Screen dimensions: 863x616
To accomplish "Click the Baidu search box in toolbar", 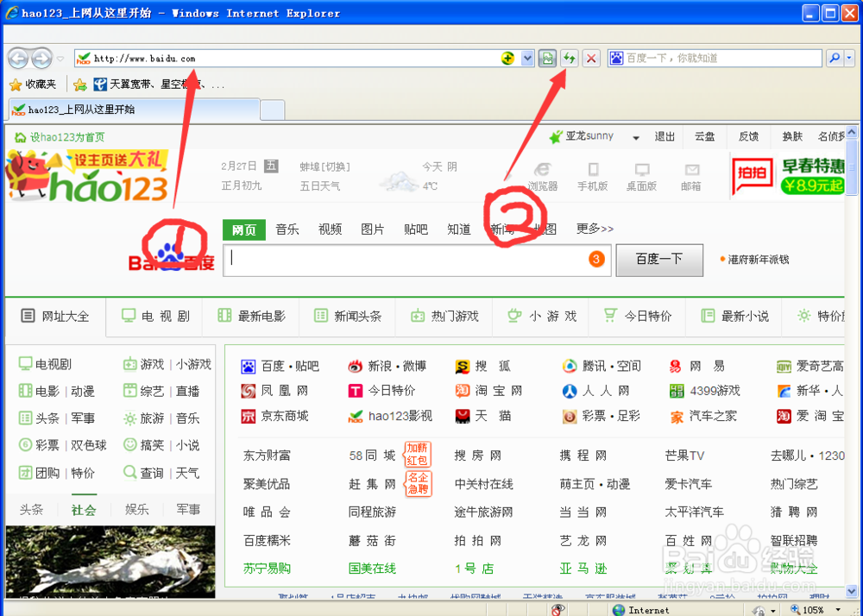I will pos(715,59).
